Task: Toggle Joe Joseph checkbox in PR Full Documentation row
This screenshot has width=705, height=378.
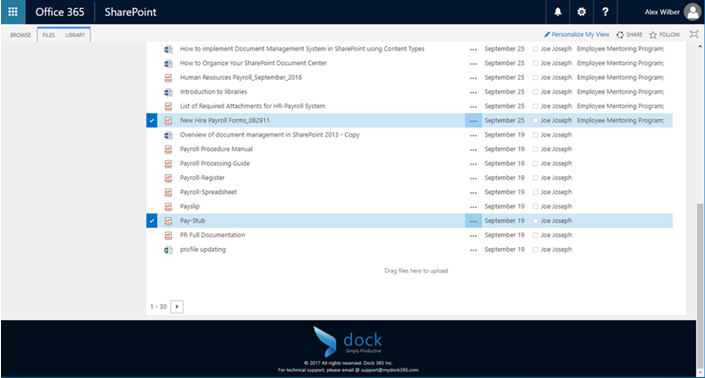Action: pyautogui.click(x=535, y=235)
